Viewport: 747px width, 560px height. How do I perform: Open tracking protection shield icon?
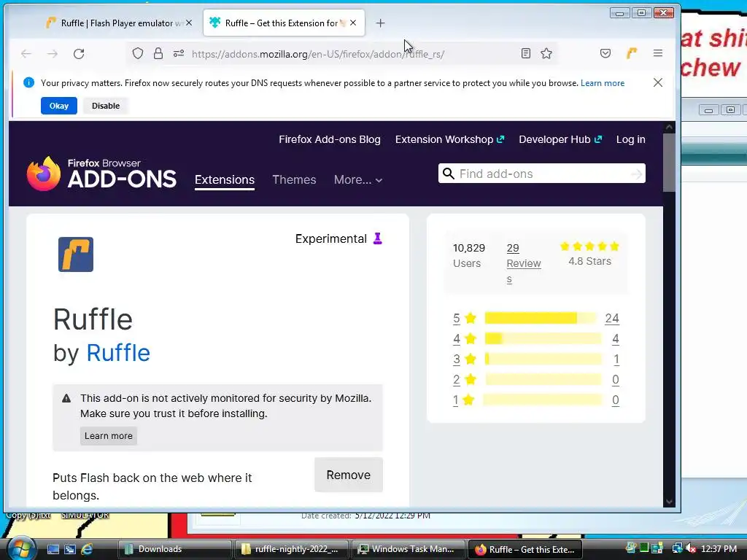[x=138, y=53]
